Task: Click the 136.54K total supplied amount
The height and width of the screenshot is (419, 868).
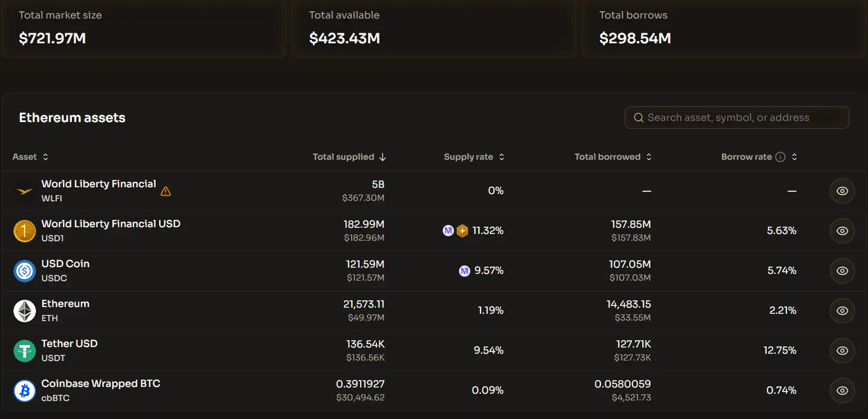Action: coord(366,344)
